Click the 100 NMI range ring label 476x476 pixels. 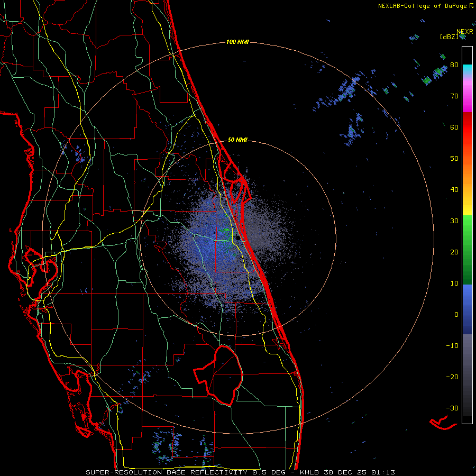pos(237,42)
